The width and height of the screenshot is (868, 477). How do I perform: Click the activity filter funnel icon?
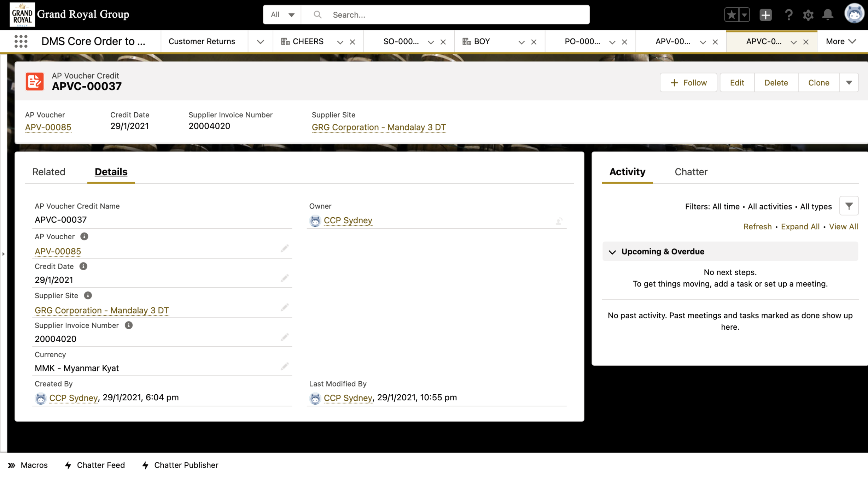tap(849, 206)
